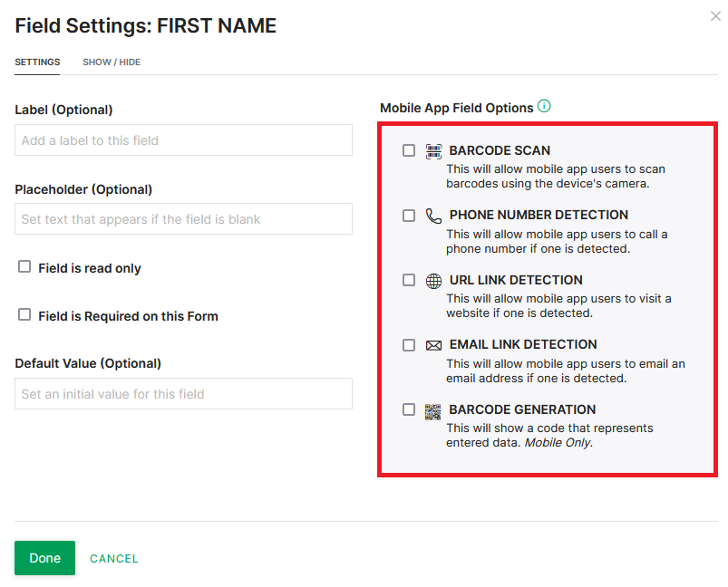Open the Mobile App Field Options info icon
The width and height of the screenshot is (728, 587).
click(544, 106)
